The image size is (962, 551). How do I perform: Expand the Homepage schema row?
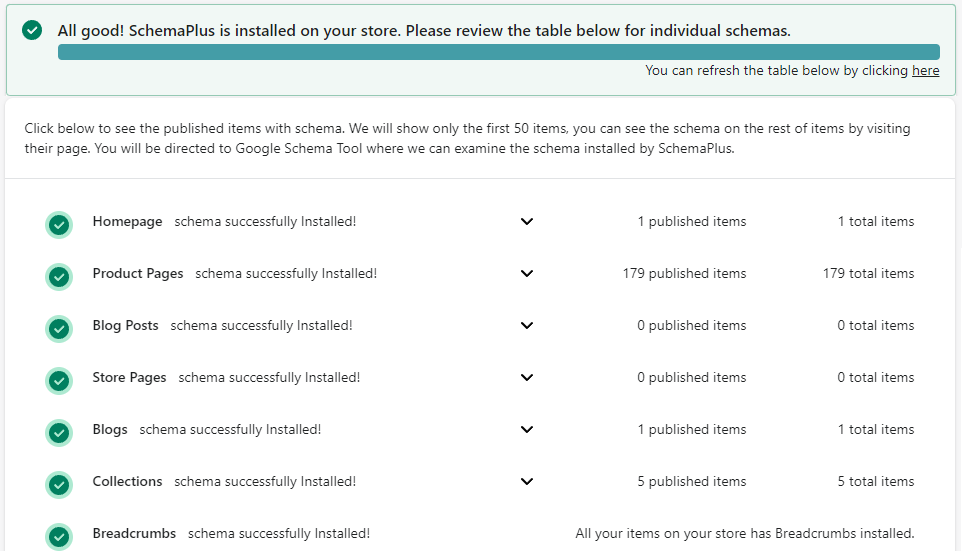(527, 222)
